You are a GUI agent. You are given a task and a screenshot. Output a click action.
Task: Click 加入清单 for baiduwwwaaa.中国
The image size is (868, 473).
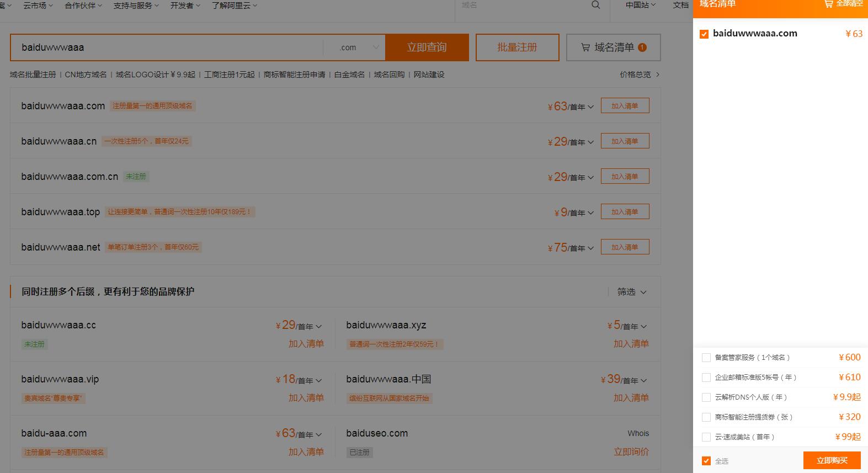[631, 398]
